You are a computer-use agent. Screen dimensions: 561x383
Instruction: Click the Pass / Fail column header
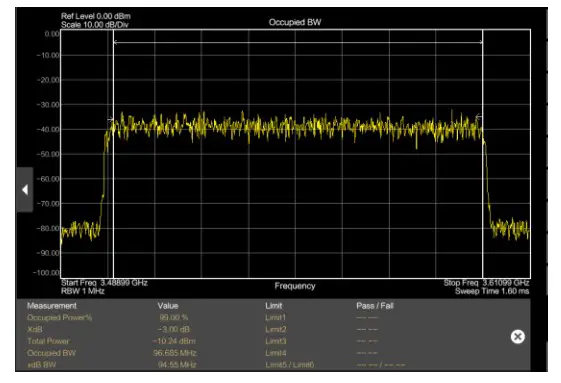(x=375, y=306)
